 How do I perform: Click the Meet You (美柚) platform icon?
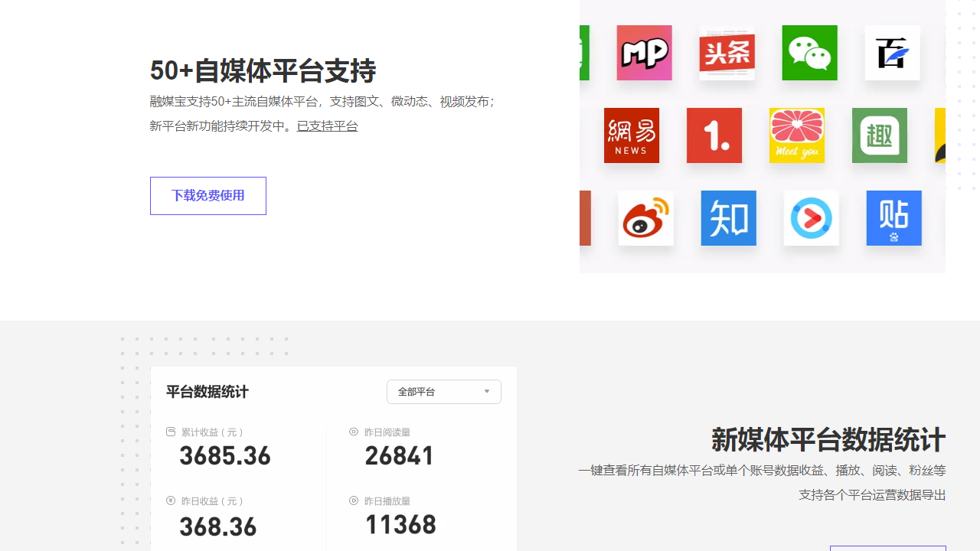pyautogui.click(x=797, y=135)
